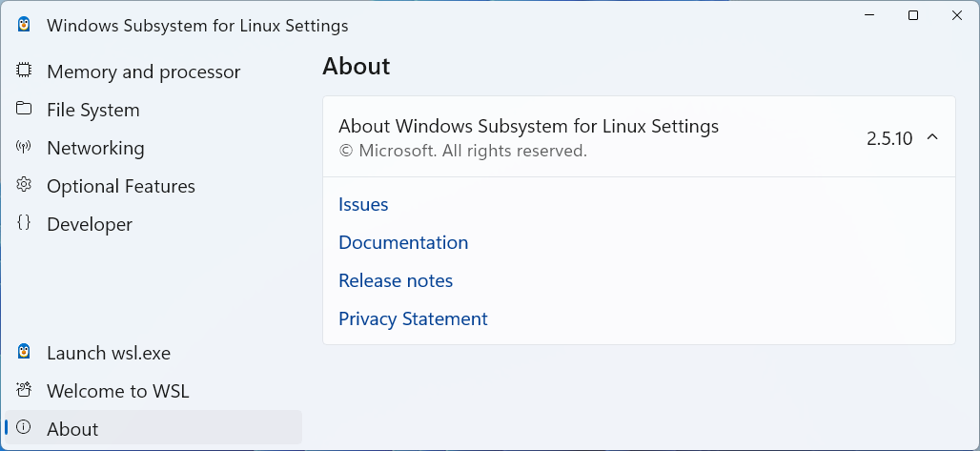
Task: Open the Documentation link
Action: (403, 243)
